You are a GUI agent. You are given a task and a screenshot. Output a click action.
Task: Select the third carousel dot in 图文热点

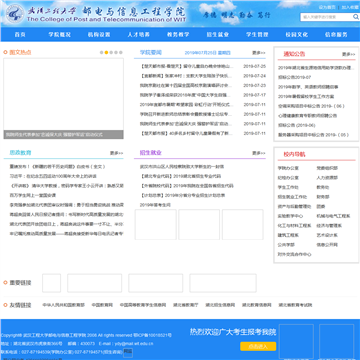click(x=111, y=52)
